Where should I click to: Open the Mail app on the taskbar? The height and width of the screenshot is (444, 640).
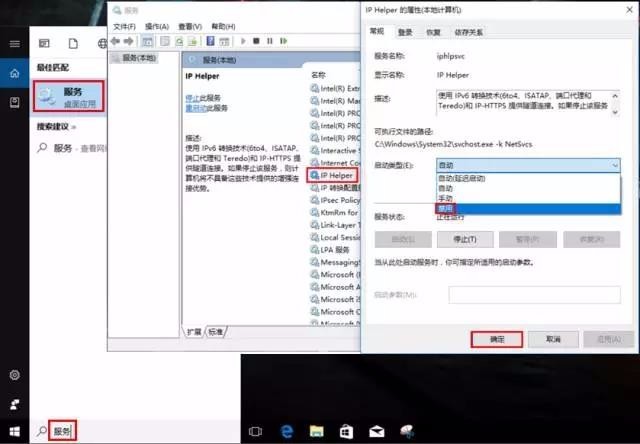(376, 431)
